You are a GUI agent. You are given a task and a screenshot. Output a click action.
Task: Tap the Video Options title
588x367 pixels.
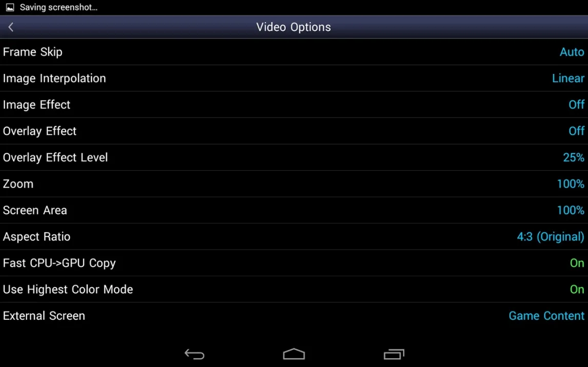coord(293,27)
